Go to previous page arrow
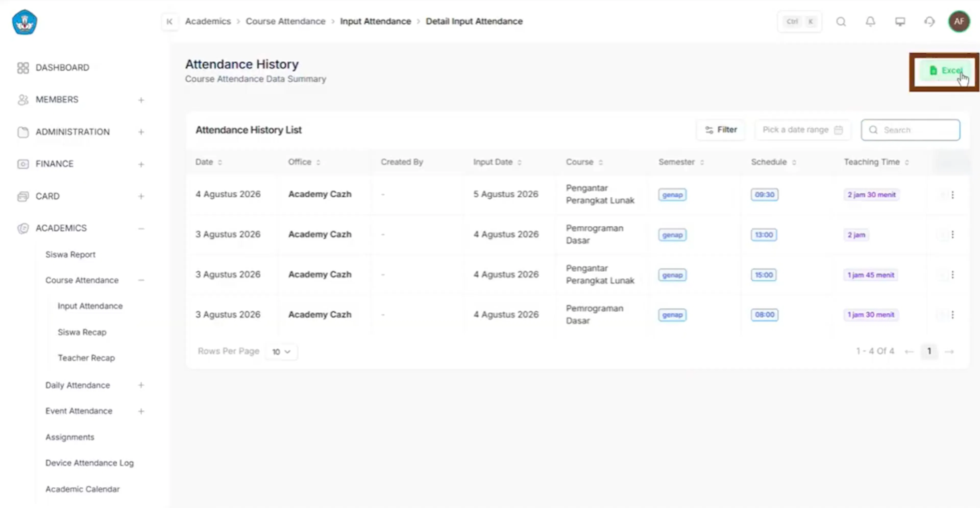 [909, 352]
